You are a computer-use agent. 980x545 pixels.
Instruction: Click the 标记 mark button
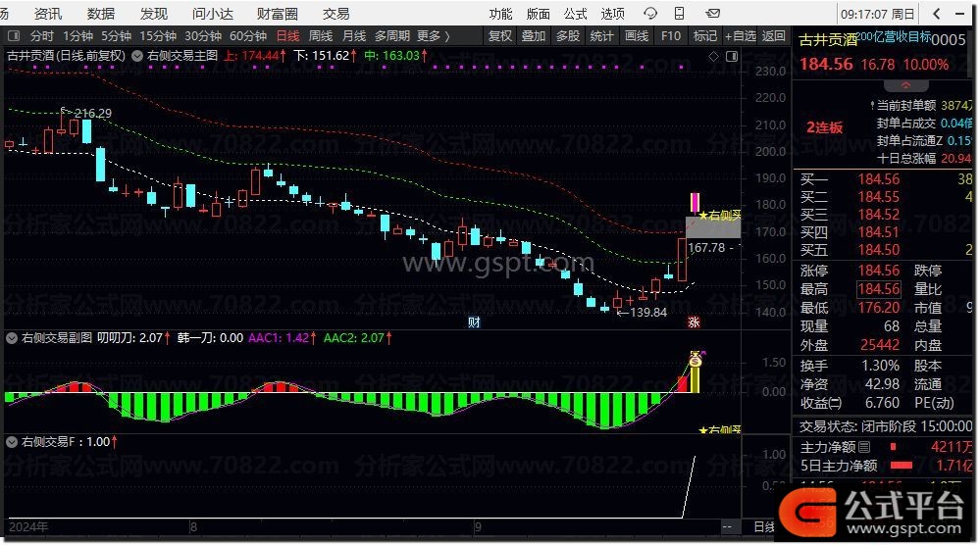click(705, 36)
